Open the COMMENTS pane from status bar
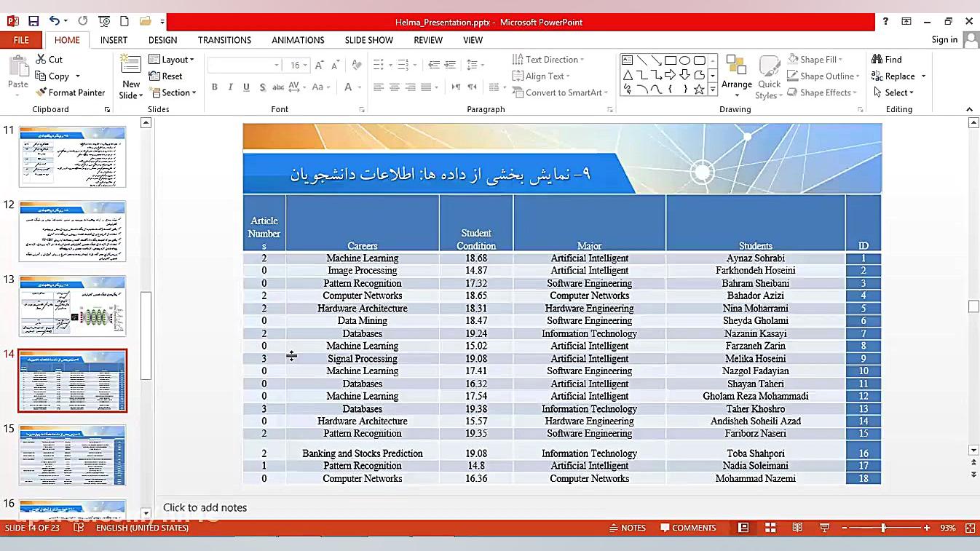Screen dimensions: 980x551 pyautogui.click(x=687, y=528)
